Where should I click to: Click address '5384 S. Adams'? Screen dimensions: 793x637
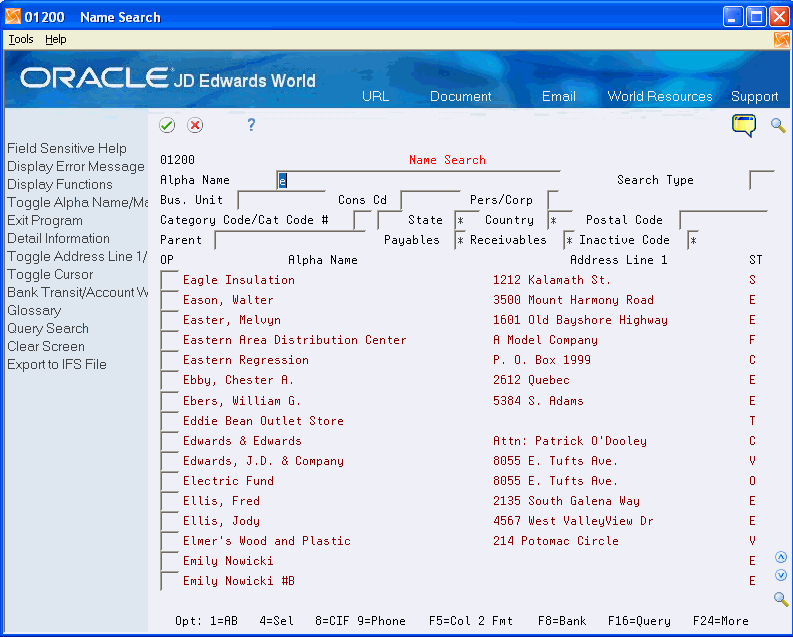click(538, 401)
